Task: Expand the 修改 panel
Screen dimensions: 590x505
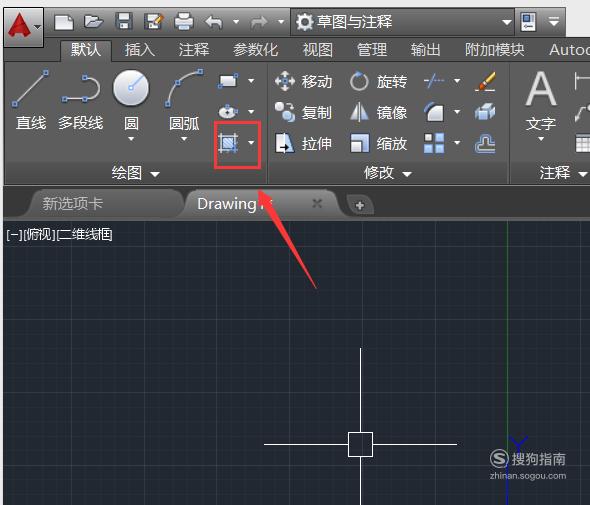Action: click(x=388, y=173)
